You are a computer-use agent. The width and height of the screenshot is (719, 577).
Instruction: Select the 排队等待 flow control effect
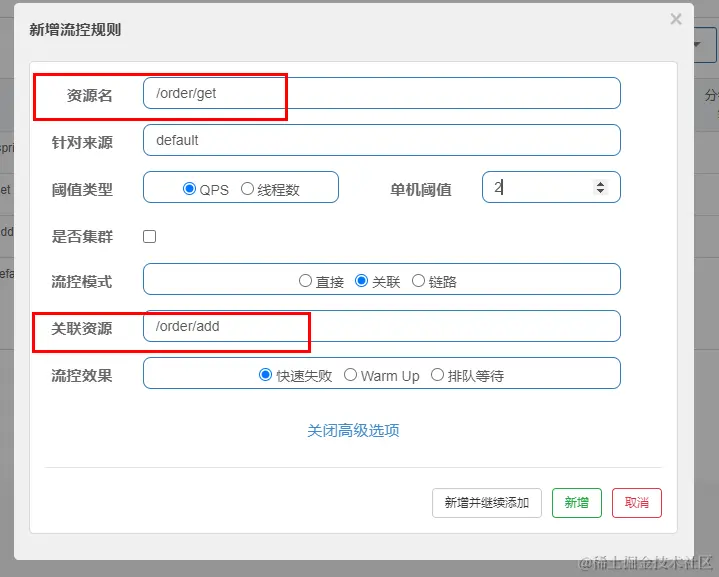pos(437,375)
